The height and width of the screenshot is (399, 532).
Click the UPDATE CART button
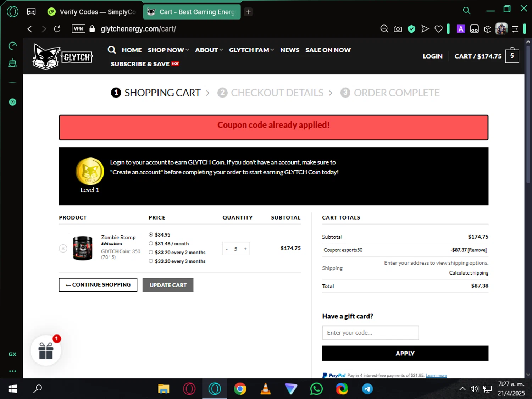[168, 285]
